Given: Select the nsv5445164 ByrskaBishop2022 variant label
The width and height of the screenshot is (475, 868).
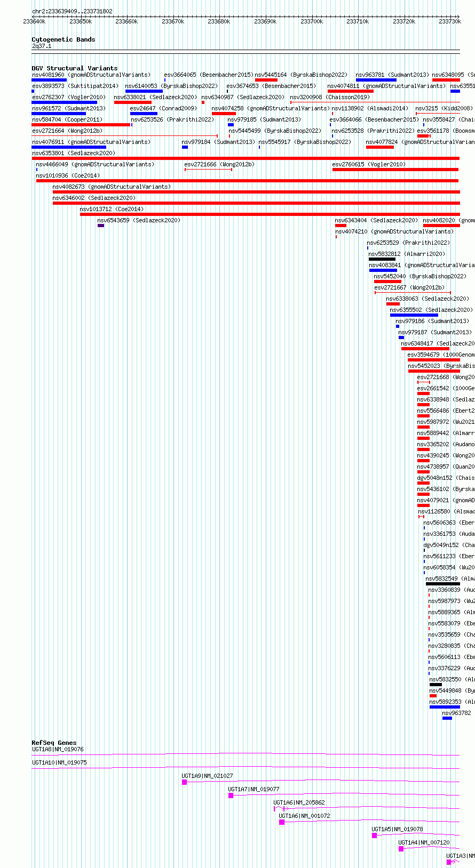Looking at the screenshot, I should (x=301, y=75).
